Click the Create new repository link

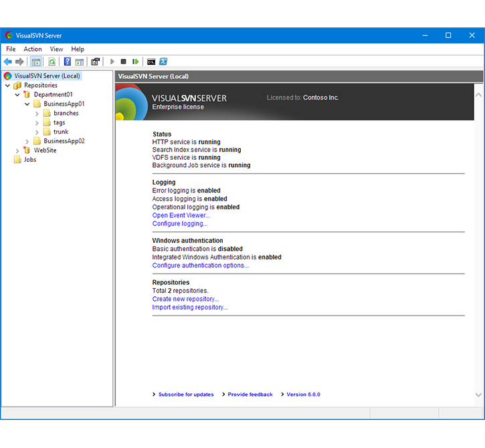[x=185, y=299]
